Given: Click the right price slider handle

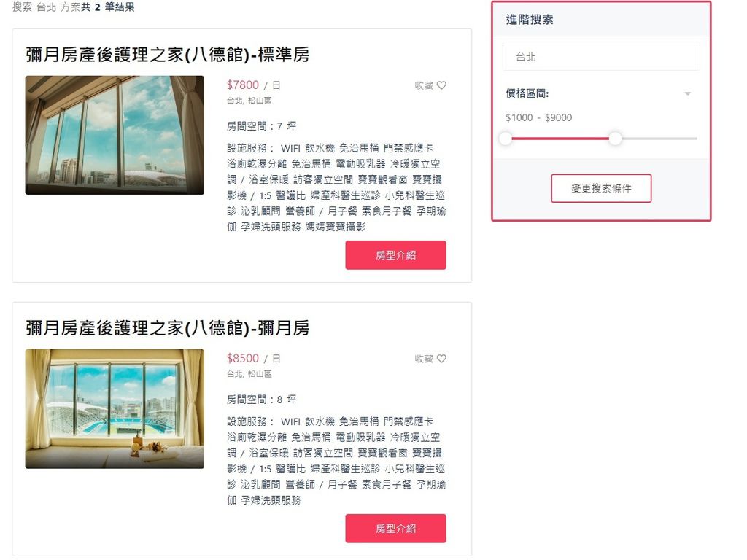Looking at the screenshot, I should point(616,139).
